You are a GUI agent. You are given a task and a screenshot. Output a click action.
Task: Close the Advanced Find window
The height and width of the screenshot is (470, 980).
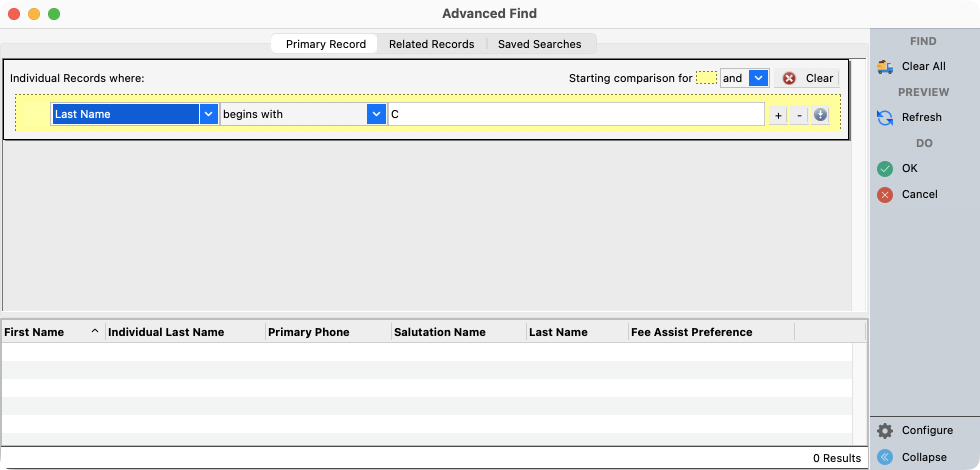coord(14,14)
